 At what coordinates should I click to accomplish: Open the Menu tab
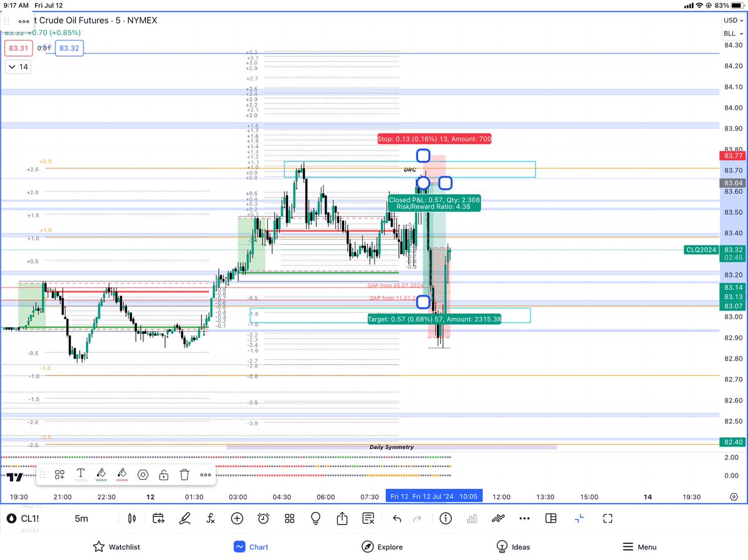[x=640, y=547]
